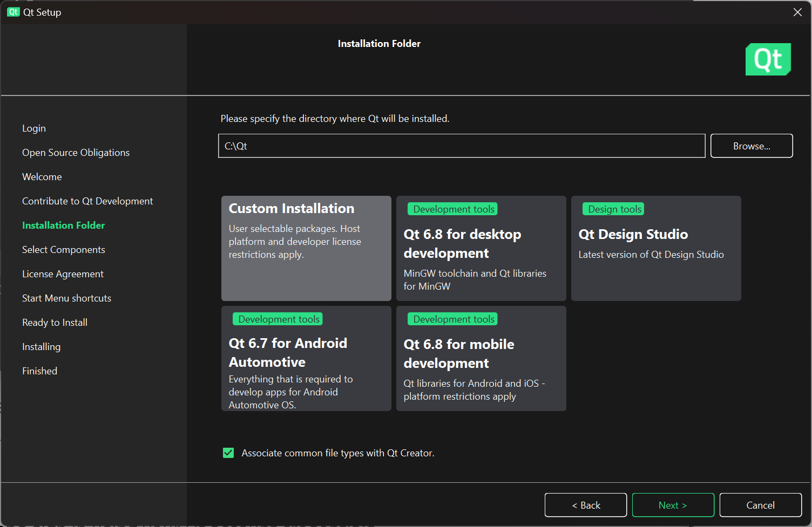Click 'MinGW toolchain and Qt libraries' description

pyautogui.click(x=475, y=280)
